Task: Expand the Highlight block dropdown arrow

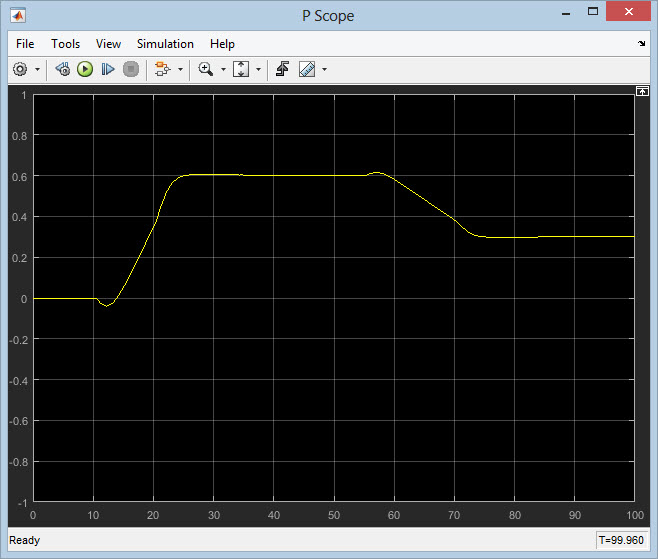Action: 180,69
